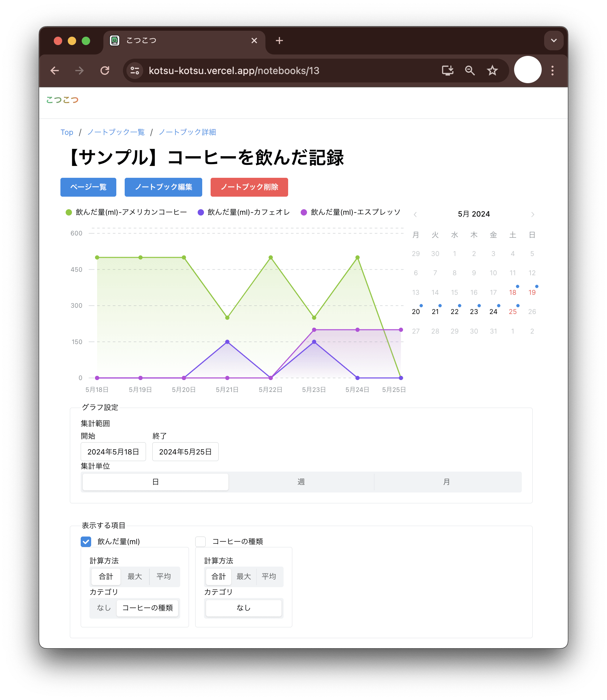Screen dimensions: 607x700
Task: Open the 開始 date picker field
Action: click(x=113, y=452)
